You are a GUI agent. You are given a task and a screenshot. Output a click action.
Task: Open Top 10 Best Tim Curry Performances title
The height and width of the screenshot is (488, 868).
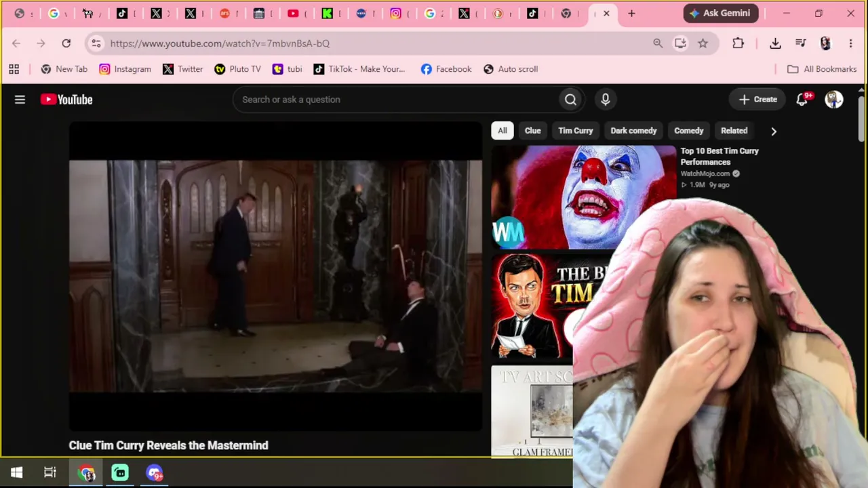coord(719,157)
